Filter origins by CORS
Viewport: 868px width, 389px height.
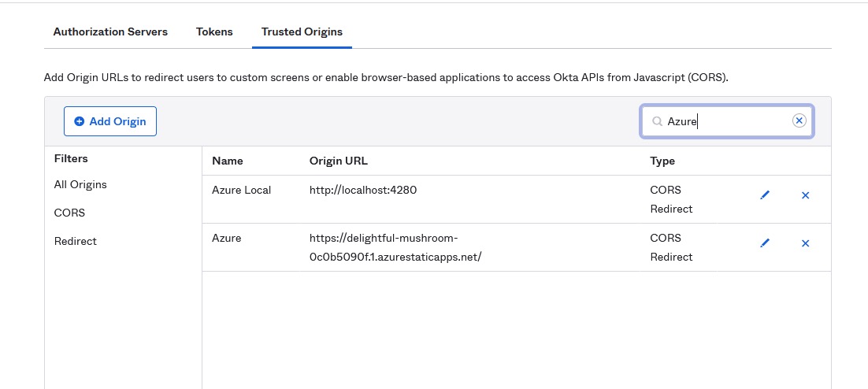[x=69, y=213]
